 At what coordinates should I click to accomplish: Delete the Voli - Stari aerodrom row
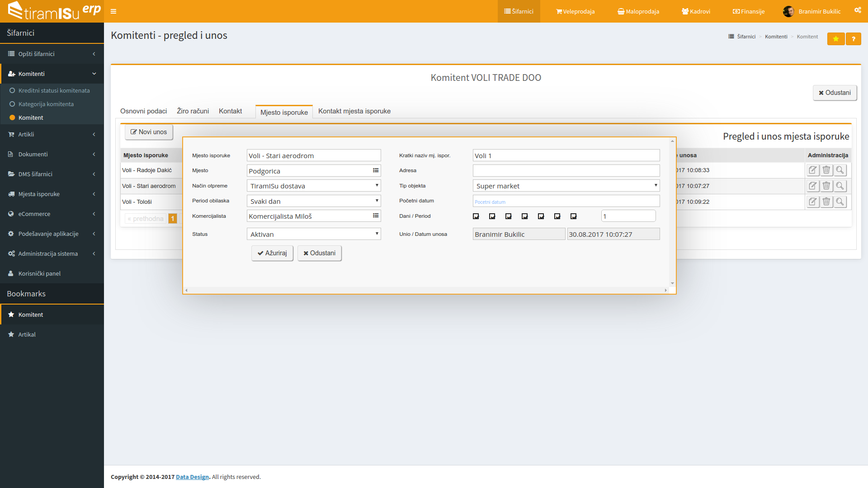click(826, 186)
